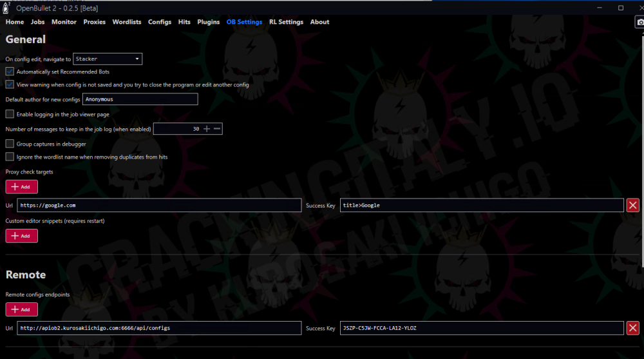Click the vertical scrollbar on the right
Viewport: 644px width, 359px height.
[x=642, y=152]
